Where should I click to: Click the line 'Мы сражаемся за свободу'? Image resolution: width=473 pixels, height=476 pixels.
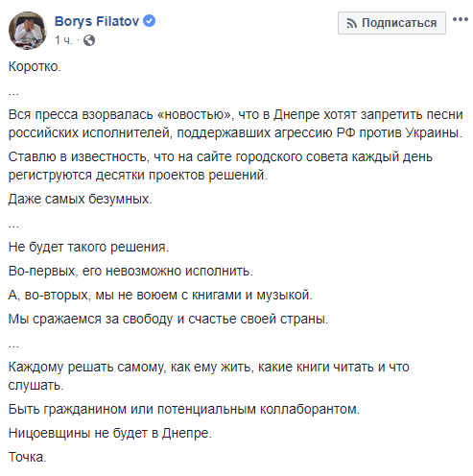(x=168, y=319)
